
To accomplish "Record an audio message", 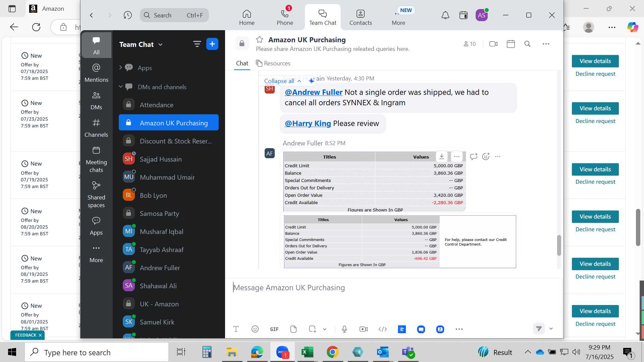I will (344, 329).
